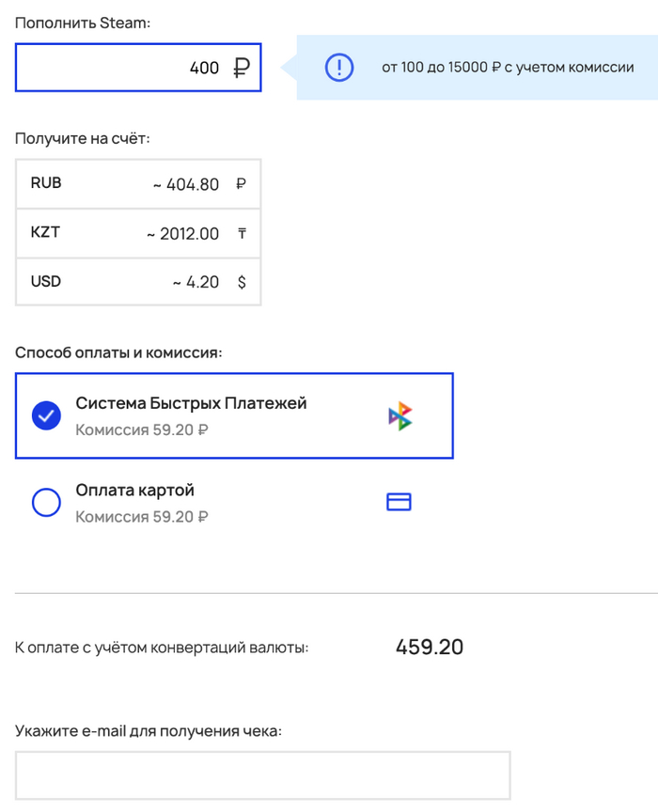
Task: Click the e-mail receipt input field
Action: (262, 775)
